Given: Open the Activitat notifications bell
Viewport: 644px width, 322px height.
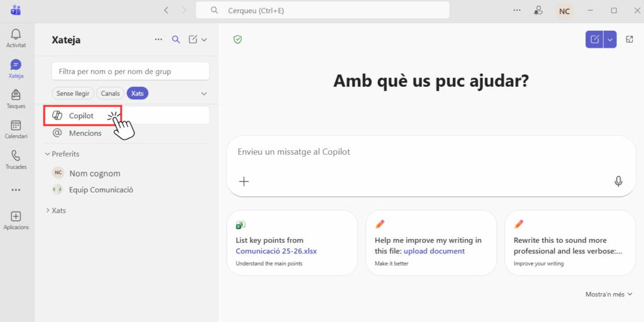Looking at the screenshot, I should tap(16, 37).
